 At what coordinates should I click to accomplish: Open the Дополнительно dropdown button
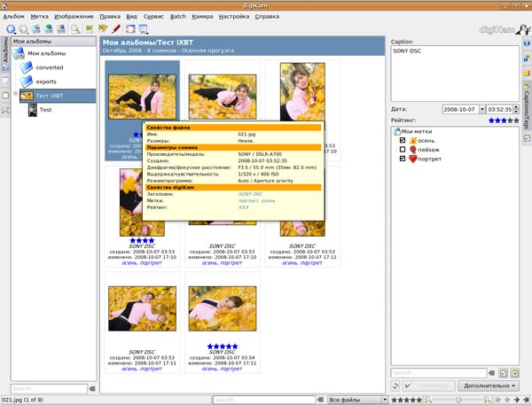tap(489, 386)
